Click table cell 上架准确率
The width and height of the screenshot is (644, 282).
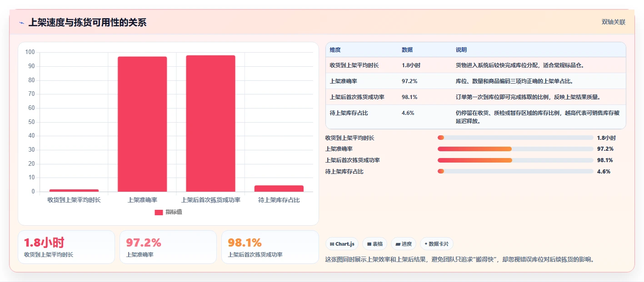(x=344, y=81)
